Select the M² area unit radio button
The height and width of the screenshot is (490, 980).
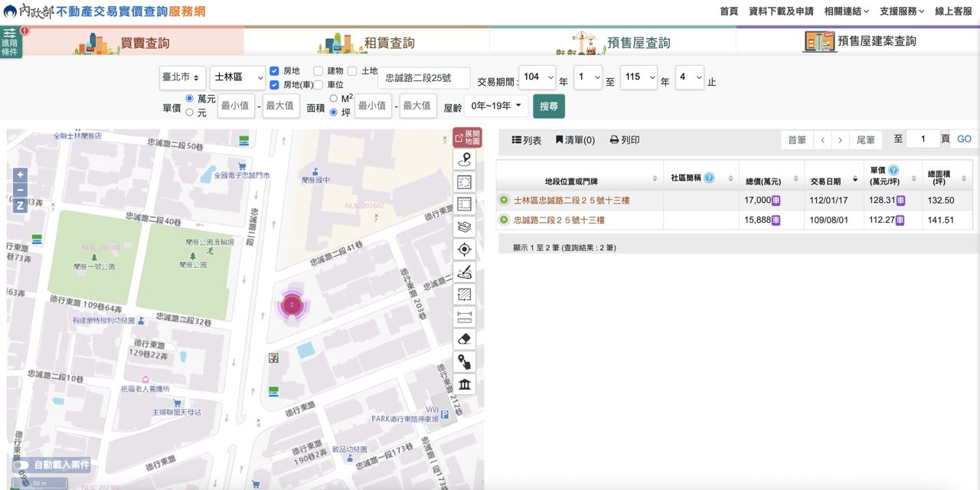click(x=333, y=99)
